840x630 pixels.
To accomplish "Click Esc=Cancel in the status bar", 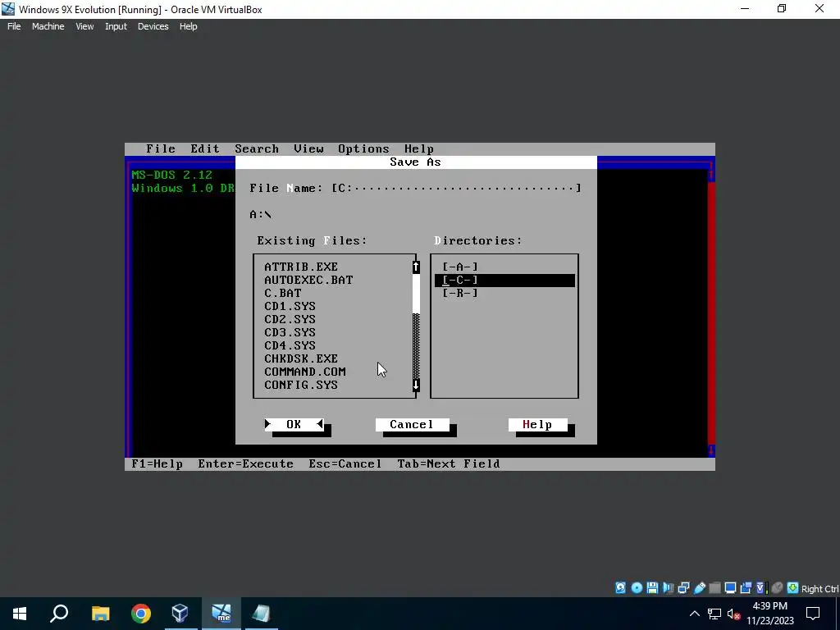I will click(345, 464).
